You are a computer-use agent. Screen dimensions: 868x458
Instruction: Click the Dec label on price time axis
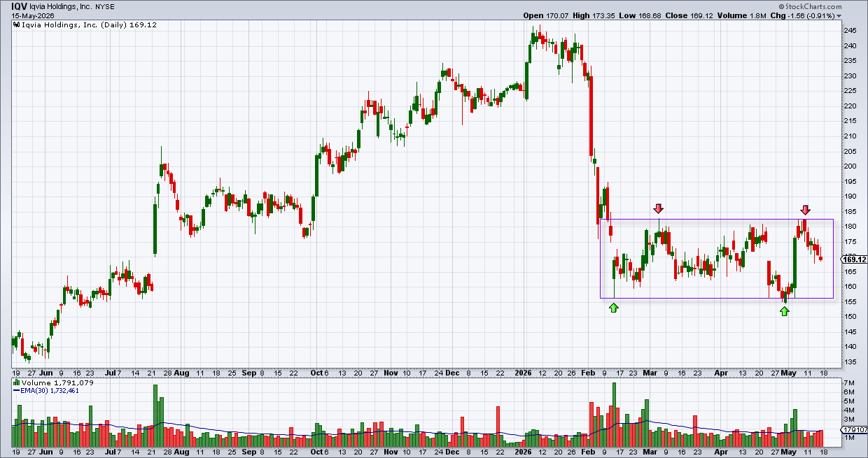click(x=451, y=374)
